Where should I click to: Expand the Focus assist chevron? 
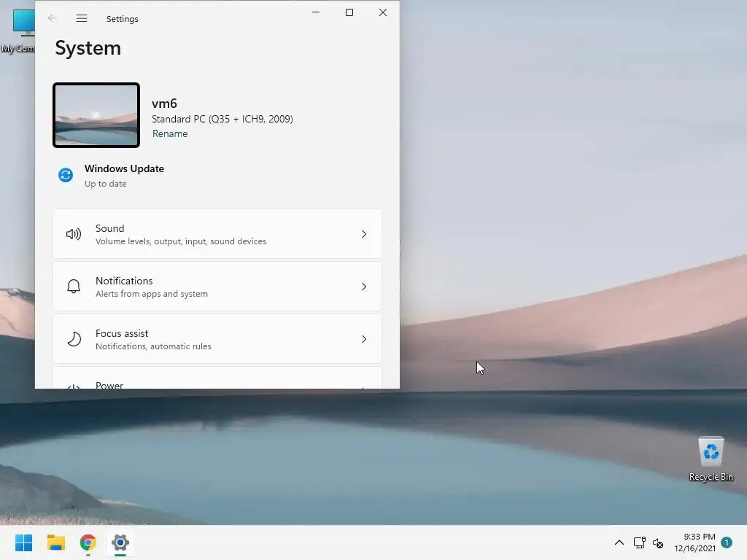click(x=364, y=339)
